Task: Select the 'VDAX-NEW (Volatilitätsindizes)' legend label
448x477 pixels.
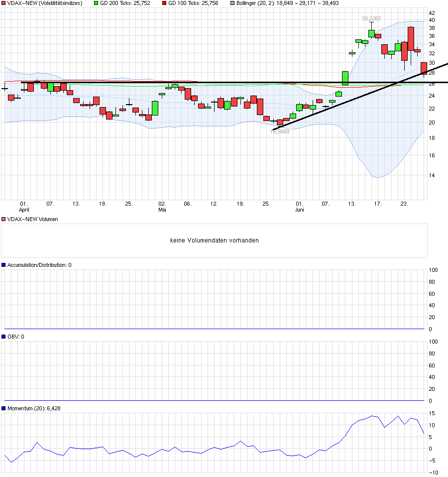Action: point(45,3)
